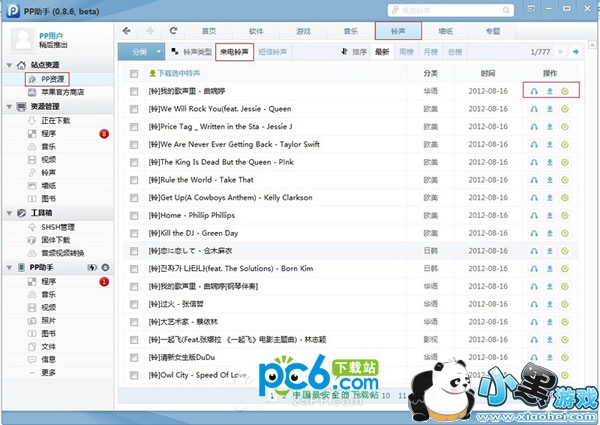Open 苹果官方商店 in the sidebar
The height and width of the screenshot is (425, 600).
tap(62, 91)
